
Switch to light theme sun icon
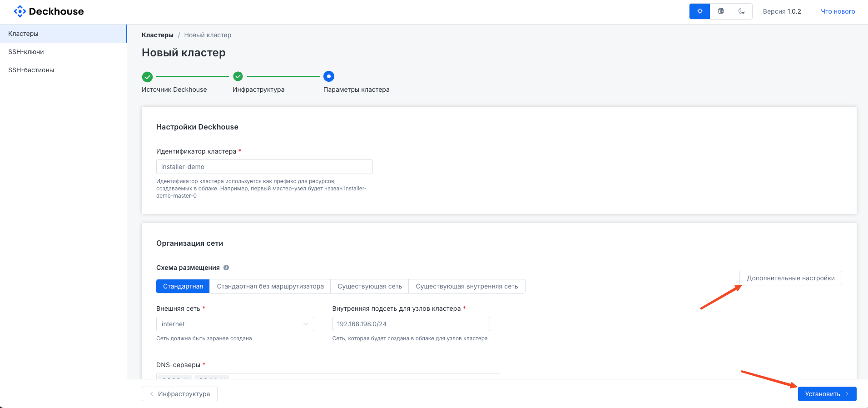click(699, 11)
